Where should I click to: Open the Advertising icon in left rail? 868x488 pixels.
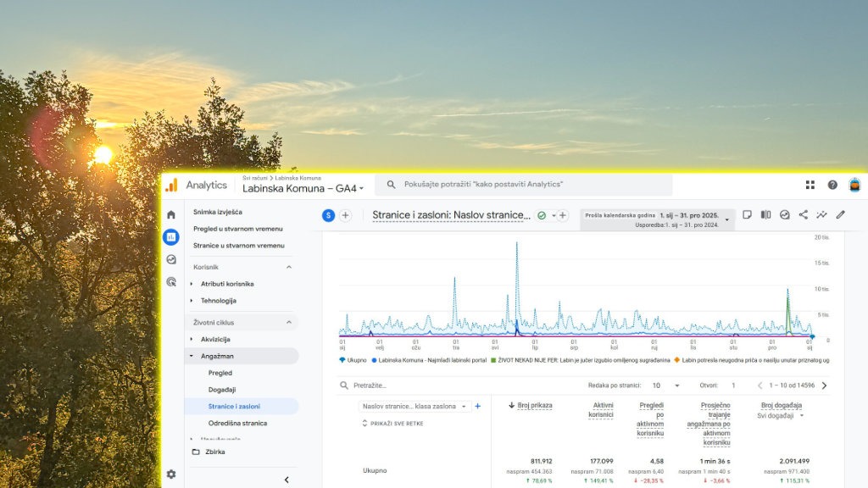click(x=171, y=281)
